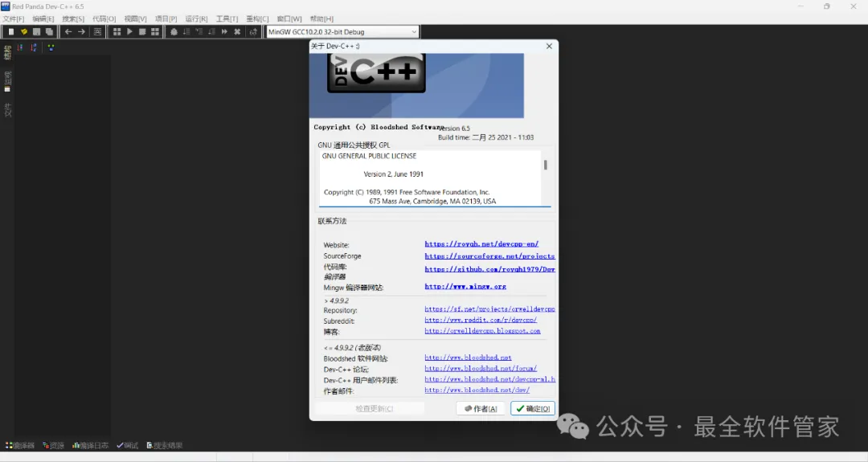
Task: Click the Debug bug toolbar icon
Action: [x=174, y=32]
